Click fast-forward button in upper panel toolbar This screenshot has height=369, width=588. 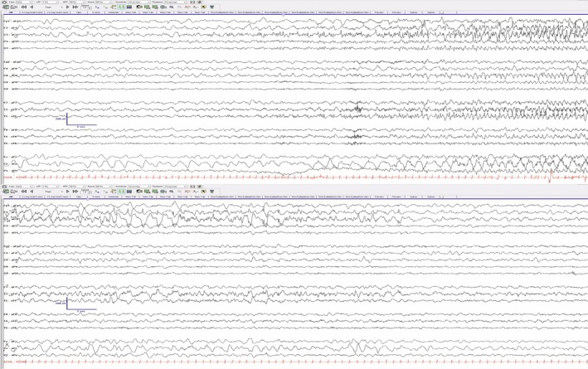point(75,7)
